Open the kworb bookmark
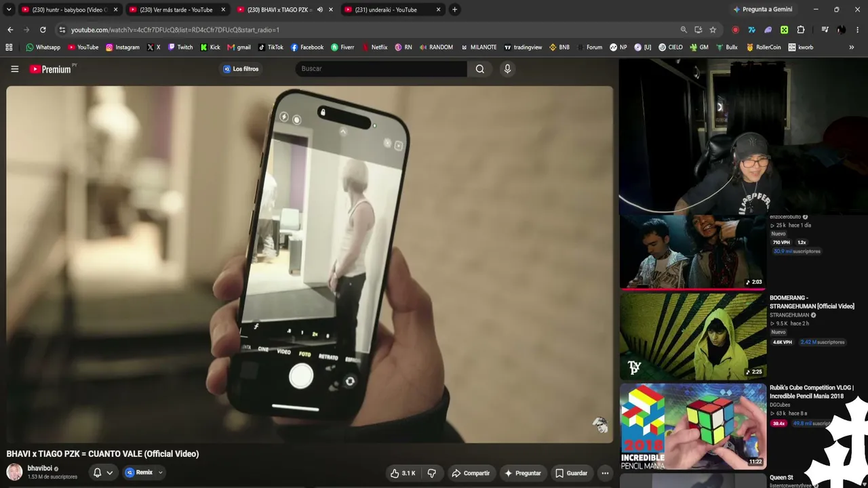This screenshot has height=488, width=868. coord(800,47)
